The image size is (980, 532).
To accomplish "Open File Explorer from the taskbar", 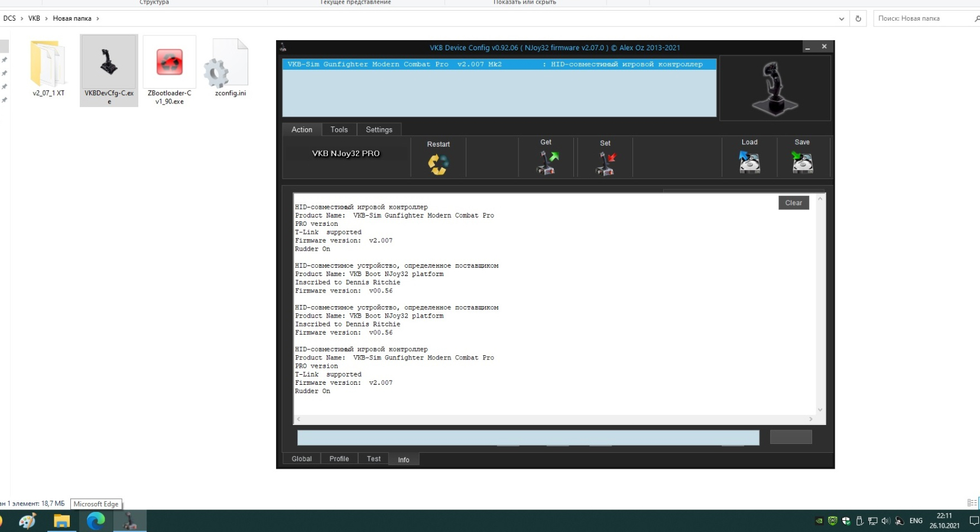I will coord(61,521).
